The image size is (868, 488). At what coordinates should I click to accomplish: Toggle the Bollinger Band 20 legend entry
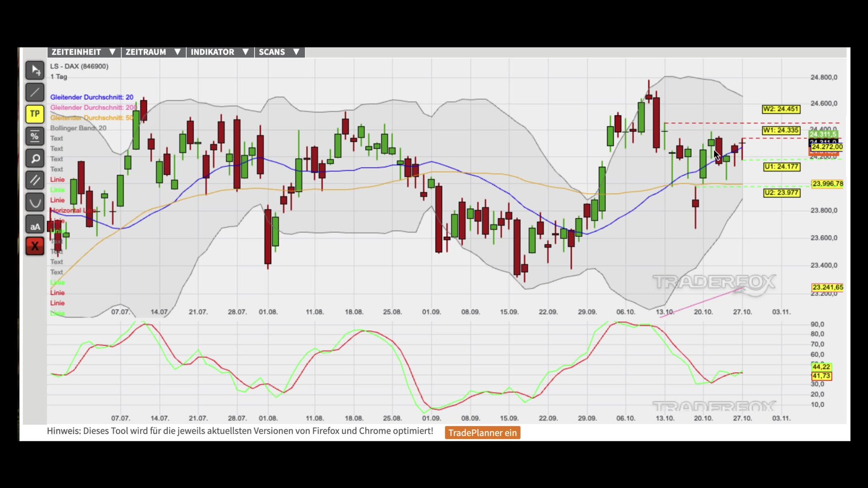pyautogui.click(x=78, y=128)
